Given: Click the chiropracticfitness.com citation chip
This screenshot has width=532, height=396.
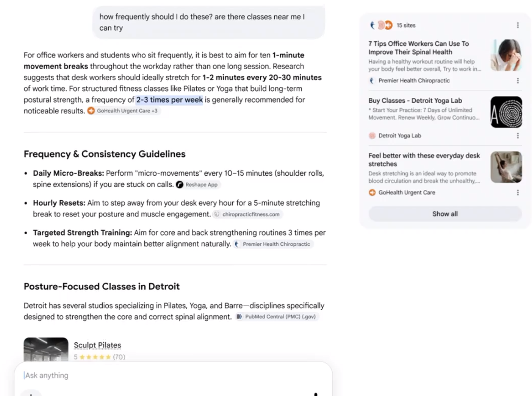Looking at the screenshot, I should coord(248,214).
